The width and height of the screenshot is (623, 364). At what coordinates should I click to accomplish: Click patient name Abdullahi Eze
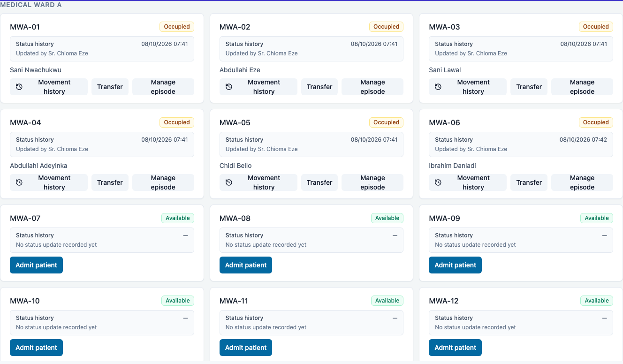[x=240, y=70]
